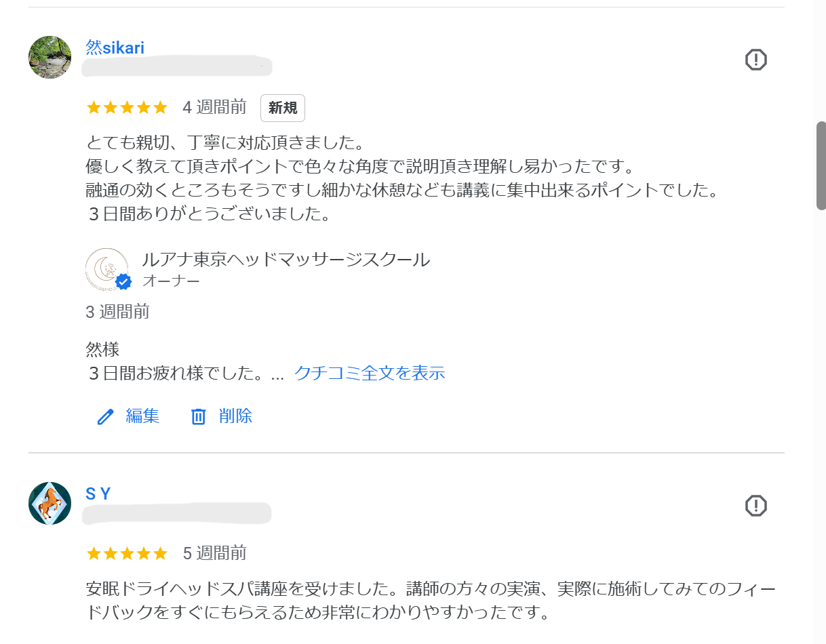Click the blue verified owner badge
The image size is (826, 644).
(x=122, y=281)
